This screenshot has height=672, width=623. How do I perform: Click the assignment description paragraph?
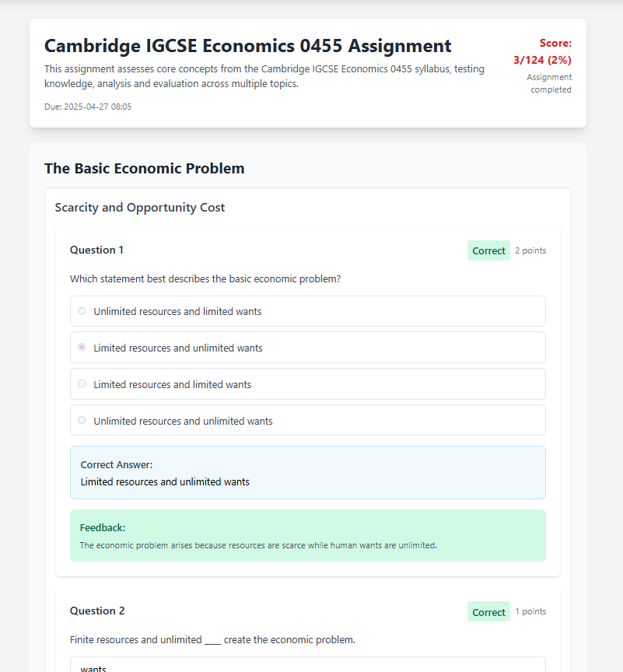click(x=264, y=76)
